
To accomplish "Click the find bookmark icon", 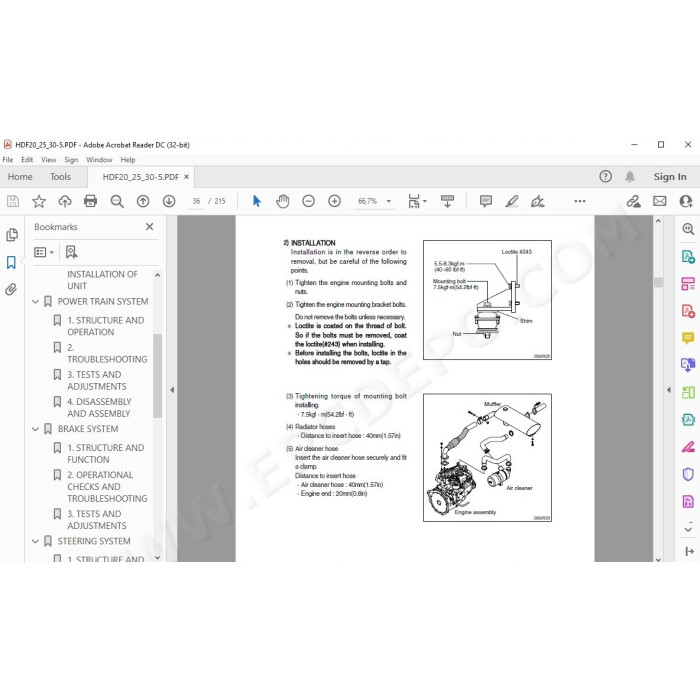I will click(71, 252).
